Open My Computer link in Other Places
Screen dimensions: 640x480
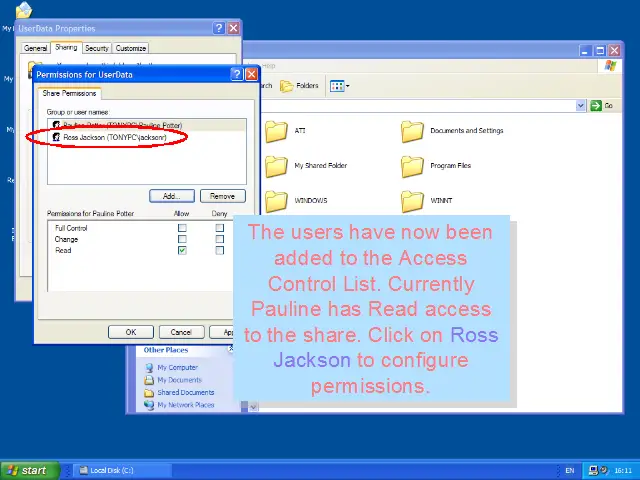(x=178, y=367)
